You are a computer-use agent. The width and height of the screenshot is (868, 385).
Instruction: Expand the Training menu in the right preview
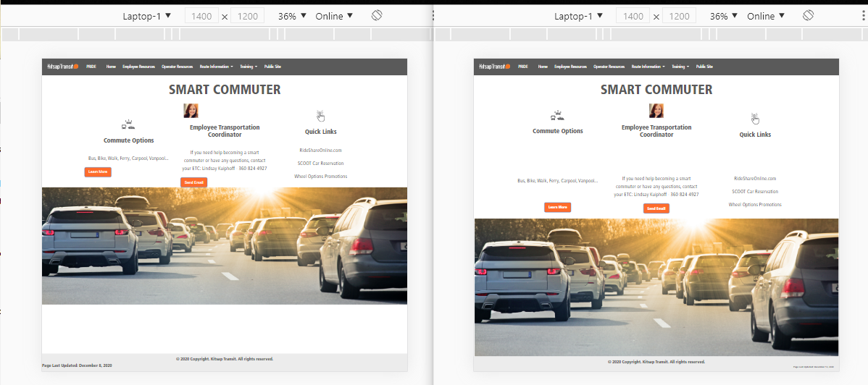tap(680, 67)
